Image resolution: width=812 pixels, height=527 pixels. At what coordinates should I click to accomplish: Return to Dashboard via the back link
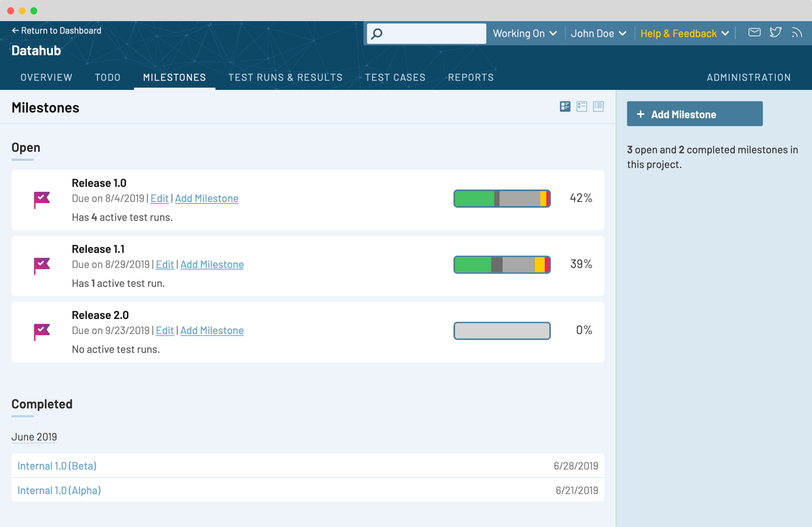[56, 31]
